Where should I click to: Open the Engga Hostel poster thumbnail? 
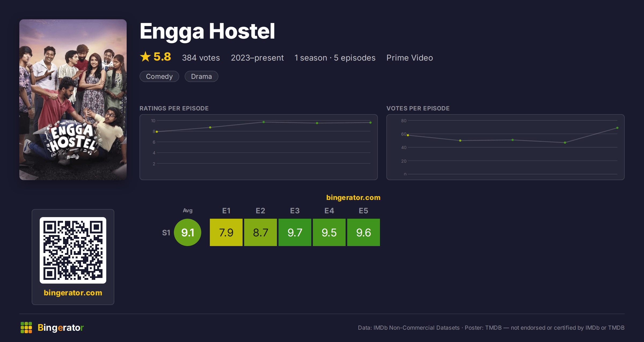tap(73, 100)
